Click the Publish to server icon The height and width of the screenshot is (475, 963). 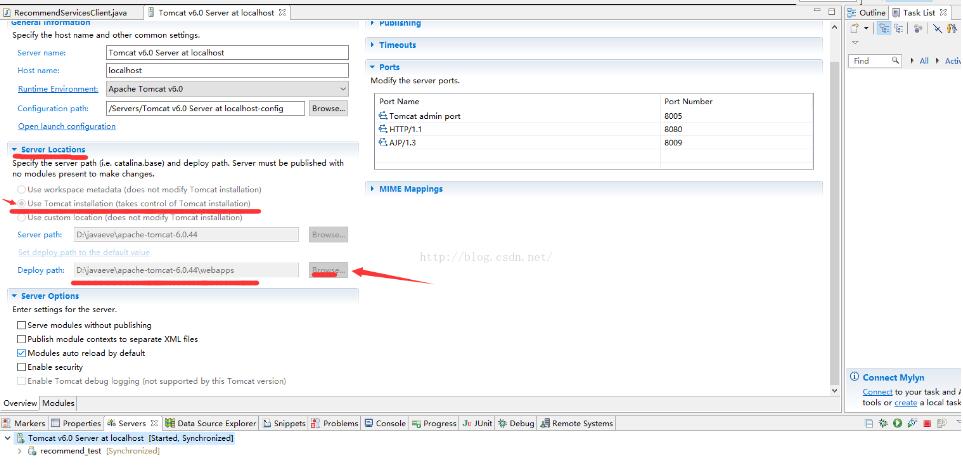pyautogui.click(x=941, y=424)
